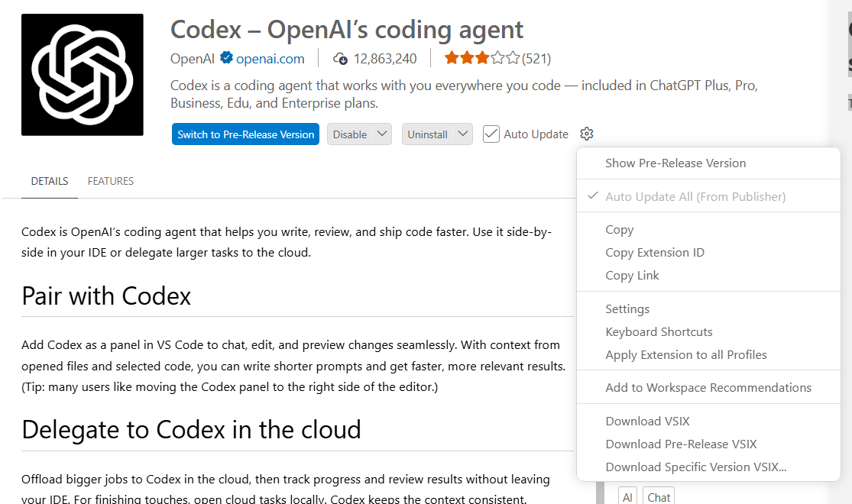
Task: Click the OpenAI publisher name
Action: [x=193, y=59]
